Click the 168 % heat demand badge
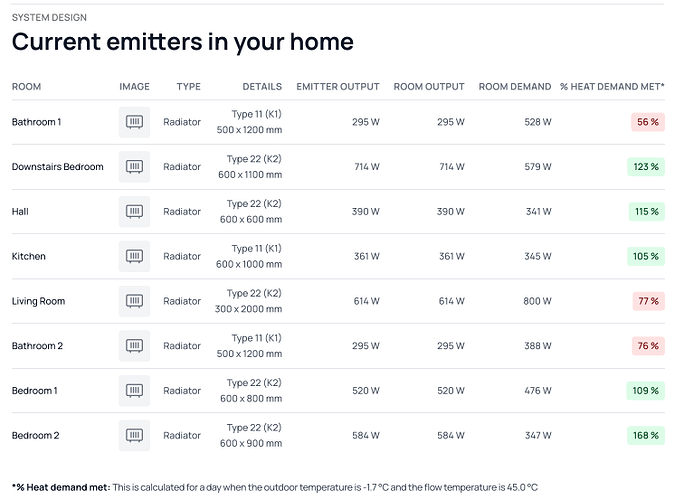The image size is (683, 500). point(646,436)
